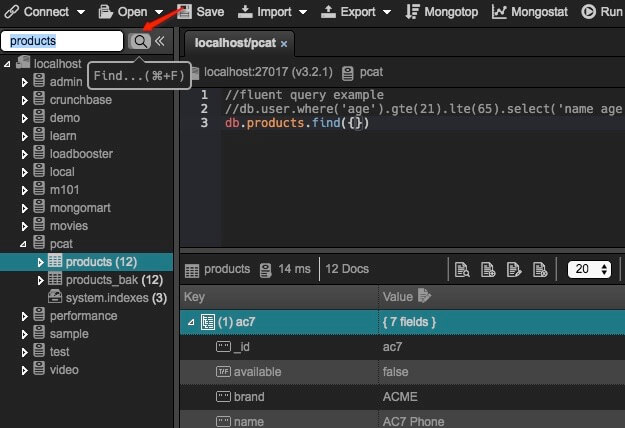Click the add document icon in results toolbar
The width and height of the screenshot is (625, 428).
(x=488, y=269)
